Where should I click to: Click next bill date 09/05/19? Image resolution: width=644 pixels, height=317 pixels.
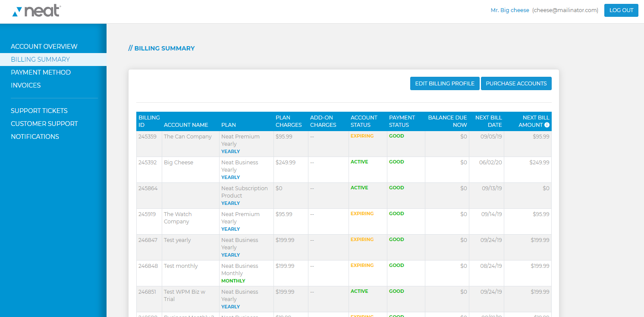[x=492, y=137]
